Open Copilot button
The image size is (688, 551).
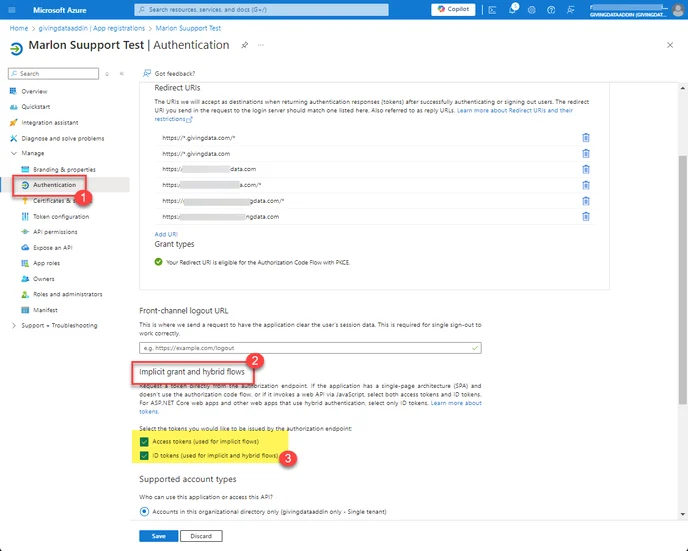[x=453, y=9]
